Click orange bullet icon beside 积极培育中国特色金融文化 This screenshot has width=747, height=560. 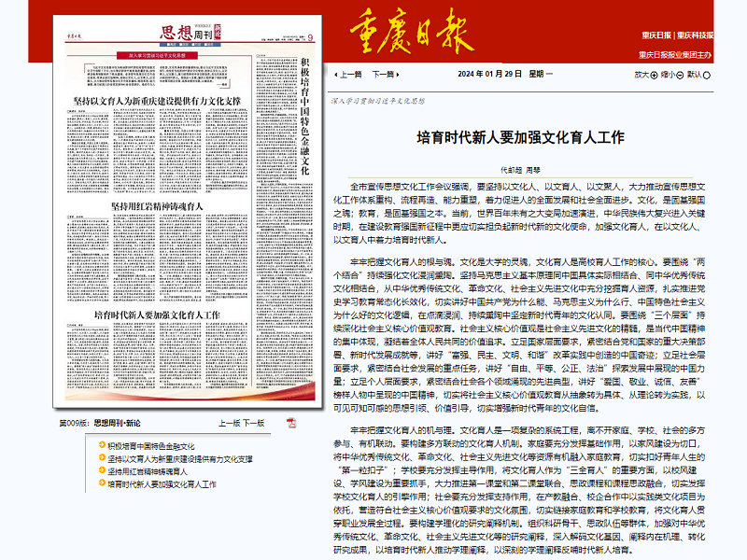pyautogui.click(x=102, y=445)
